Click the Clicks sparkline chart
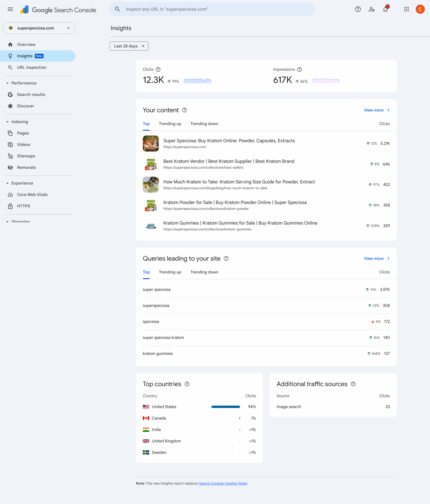Viewport: 430px width, 504px height. pyautogui.click(x=197, y=81)
